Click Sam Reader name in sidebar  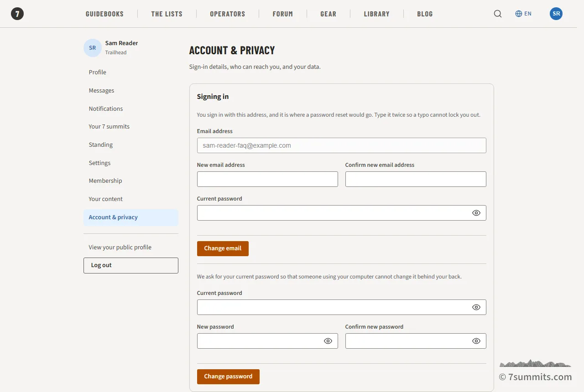tap(121, 43)
